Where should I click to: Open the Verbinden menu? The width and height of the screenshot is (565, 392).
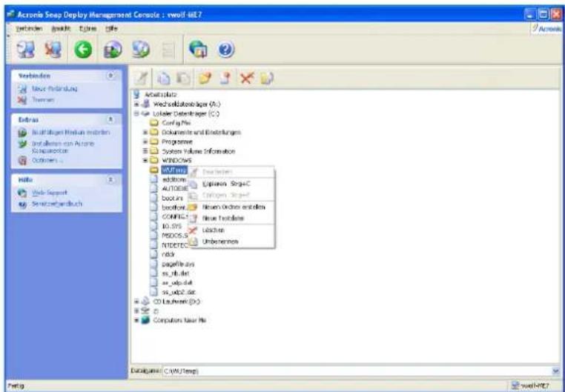point(29,28)
